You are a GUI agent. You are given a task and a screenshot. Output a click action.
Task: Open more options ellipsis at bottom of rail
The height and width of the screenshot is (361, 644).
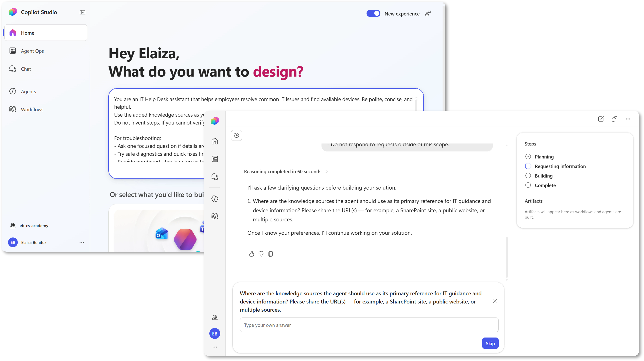[x=215, y=347]
